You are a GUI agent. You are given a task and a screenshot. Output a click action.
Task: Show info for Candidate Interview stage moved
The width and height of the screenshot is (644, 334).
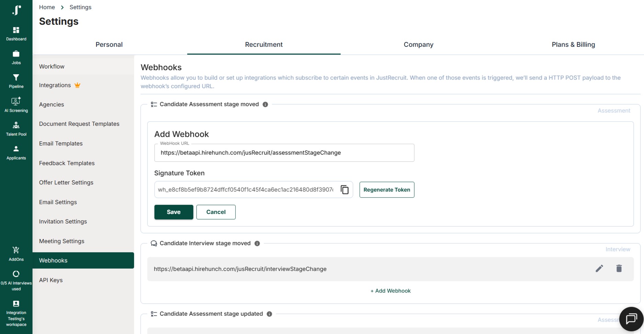(257, 244)
